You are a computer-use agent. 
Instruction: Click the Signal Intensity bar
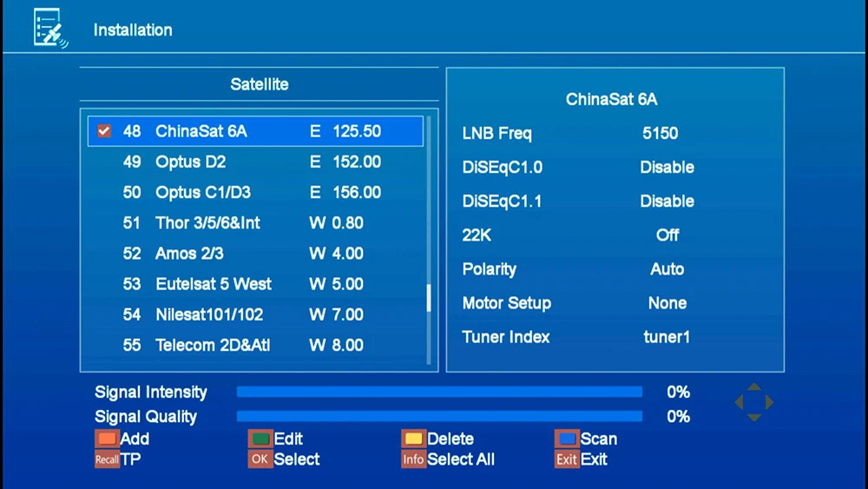point(439,392)
